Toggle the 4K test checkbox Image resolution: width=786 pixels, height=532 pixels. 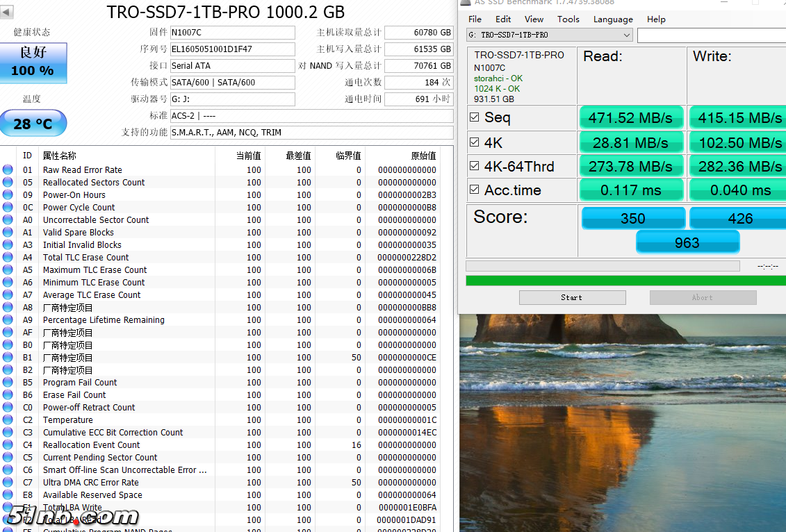tap(475, 142)
